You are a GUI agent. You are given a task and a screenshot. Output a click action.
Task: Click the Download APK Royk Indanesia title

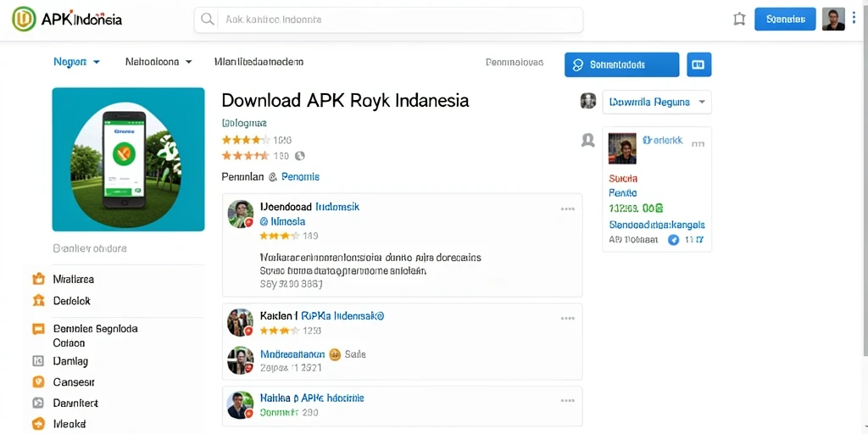coord(345,100)
